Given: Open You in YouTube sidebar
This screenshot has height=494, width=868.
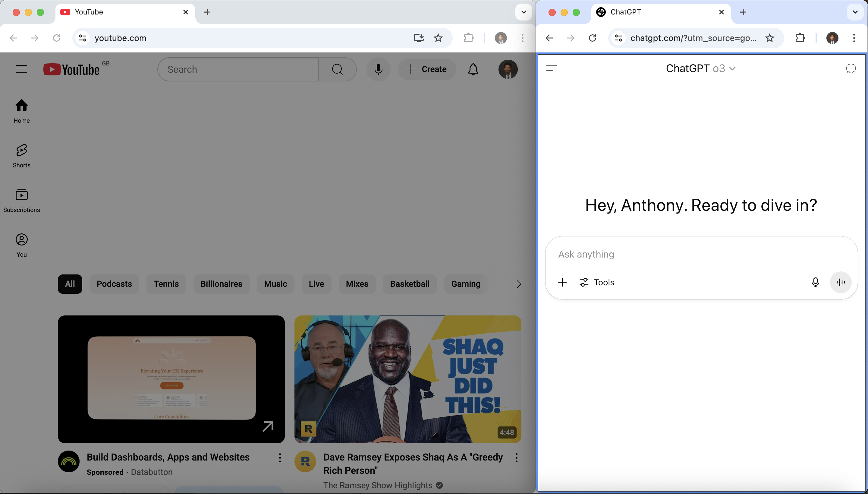Looking at the screenshot, I should point(22,245).
